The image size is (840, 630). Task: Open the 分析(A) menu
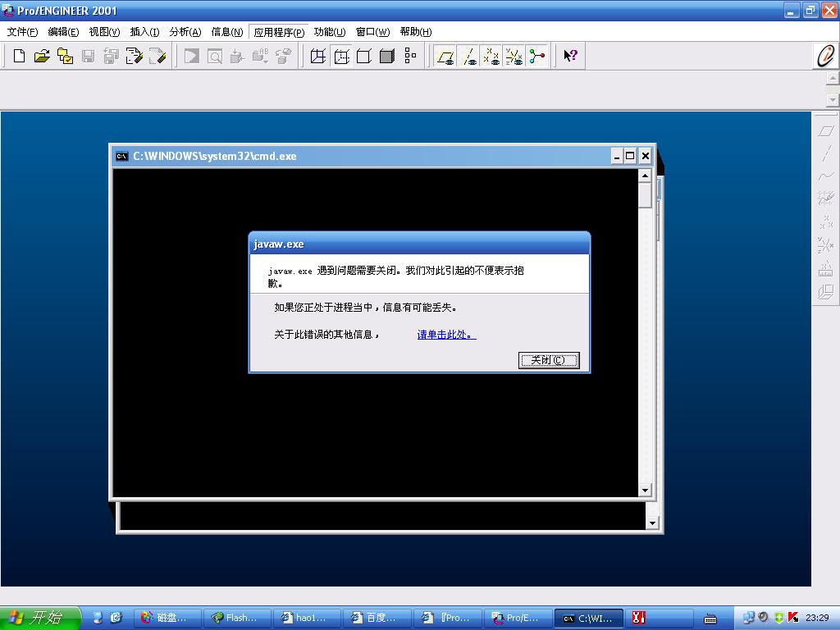185,32
